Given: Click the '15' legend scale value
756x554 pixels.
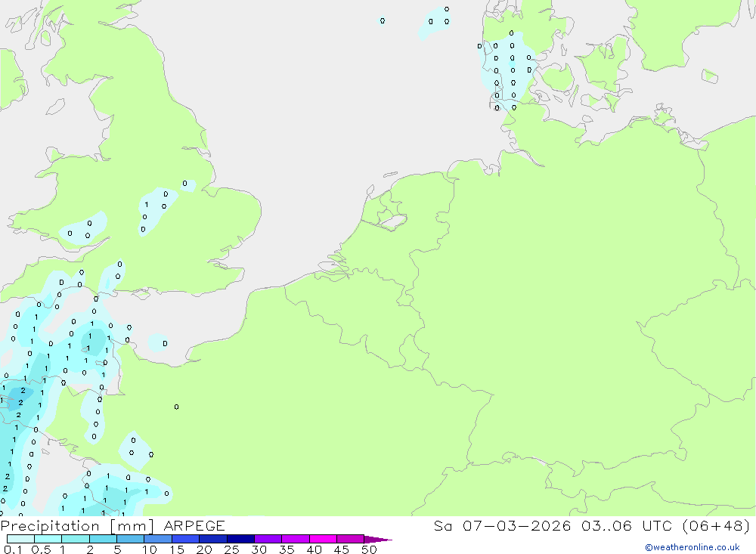Looking at the screenshot, I should click(x=177, y=549).
